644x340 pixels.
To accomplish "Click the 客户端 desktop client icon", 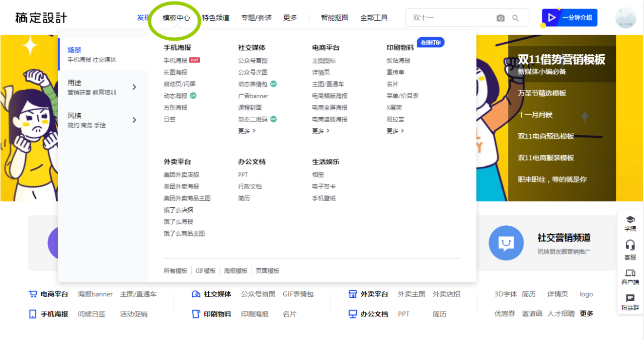I will [630, 276].
